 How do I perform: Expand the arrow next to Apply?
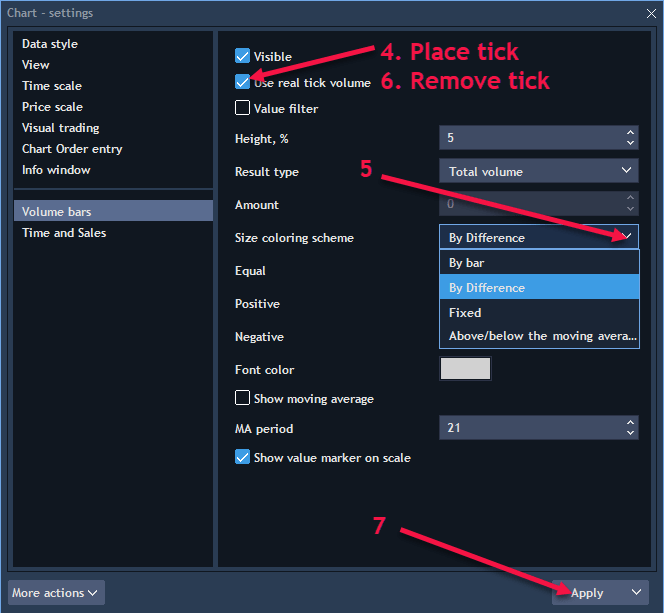(x=636, y=593)
